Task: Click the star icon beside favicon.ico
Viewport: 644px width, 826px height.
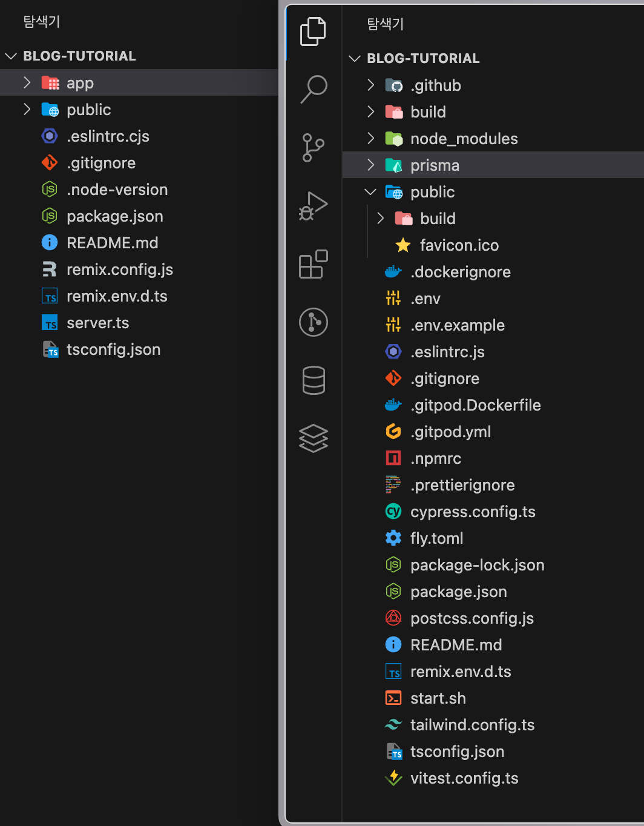Action: 402,245
